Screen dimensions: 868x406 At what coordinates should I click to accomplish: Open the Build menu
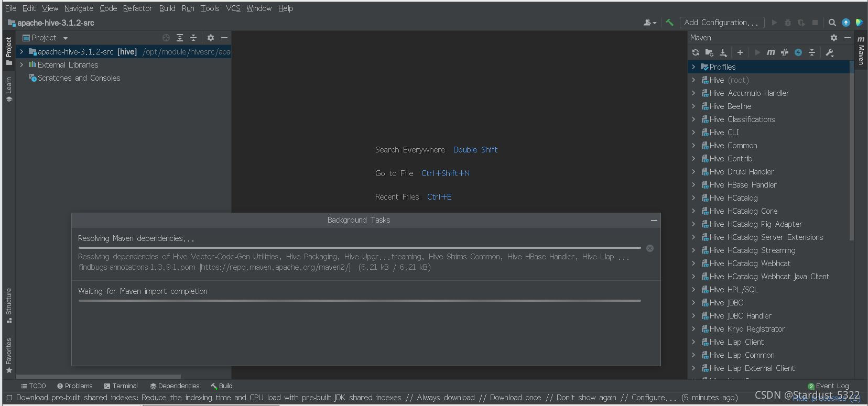click(167, 8)
